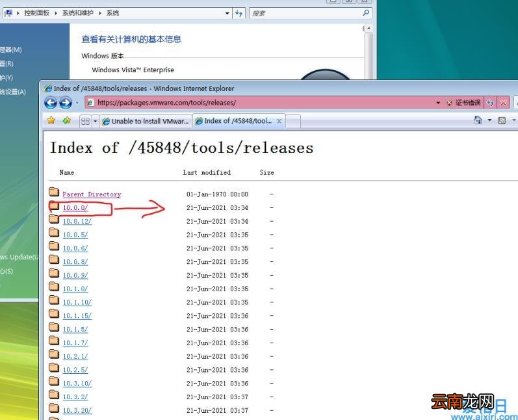Click computer icon at System window breadcrumb start
This screenshot has height=420, width=518.
8,13
